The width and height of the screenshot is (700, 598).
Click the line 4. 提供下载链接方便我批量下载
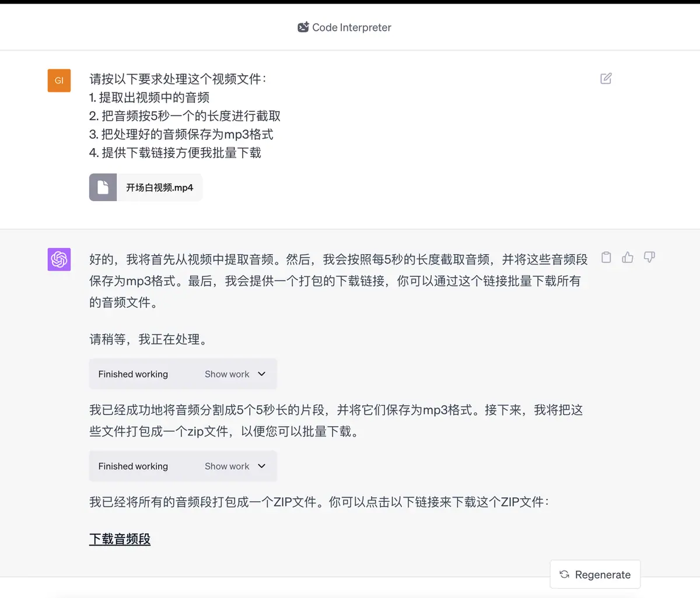tap(175, 153)
